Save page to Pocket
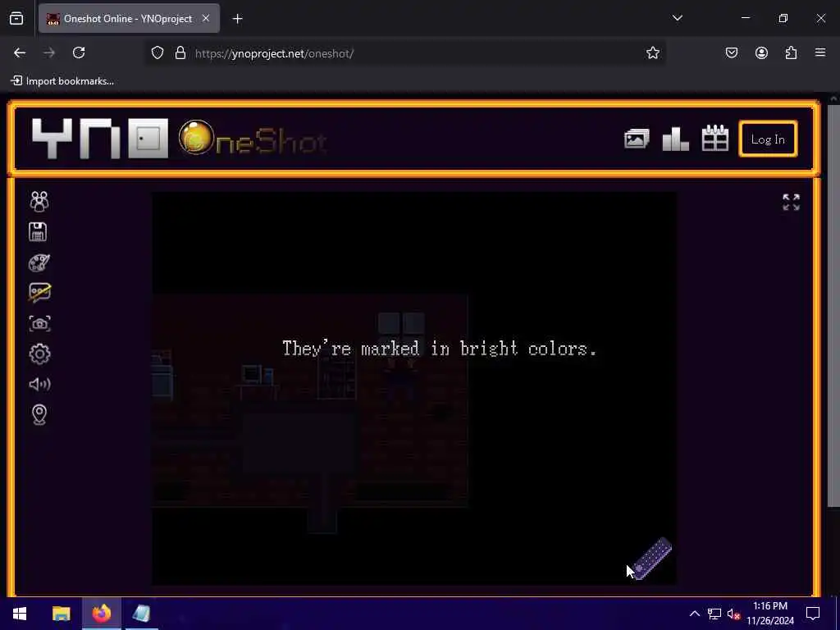The image size is (840, 630). point(732,52)
